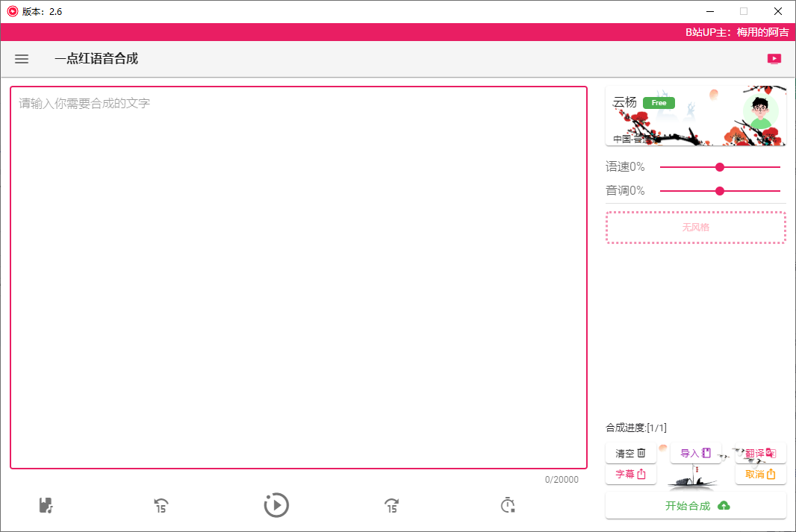The width and height of the screenshot is (796, 532).
Task: Adjust the 语速 speed slider
Action: click(x=719, y=167)
